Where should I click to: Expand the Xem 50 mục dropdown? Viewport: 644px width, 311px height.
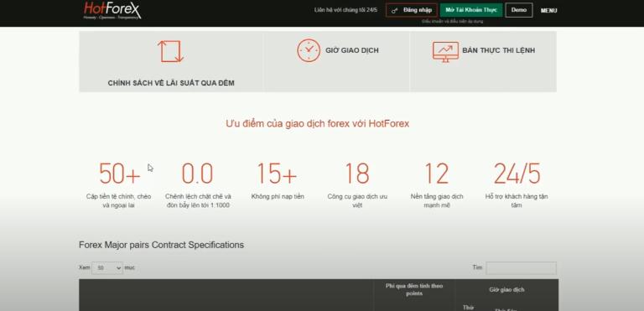tap(107, 268)
